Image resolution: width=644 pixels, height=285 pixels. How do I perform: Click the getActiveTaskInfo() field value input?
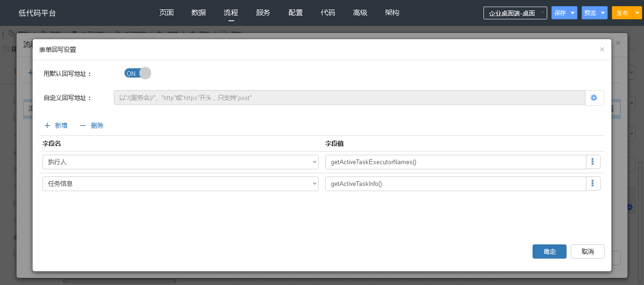point(455,184)
